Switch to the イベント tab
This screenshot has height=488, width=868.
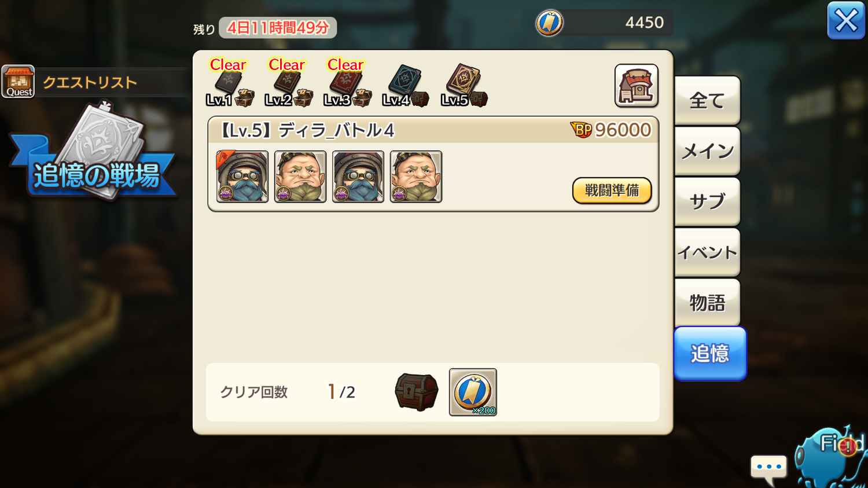[x=707, y=252]
